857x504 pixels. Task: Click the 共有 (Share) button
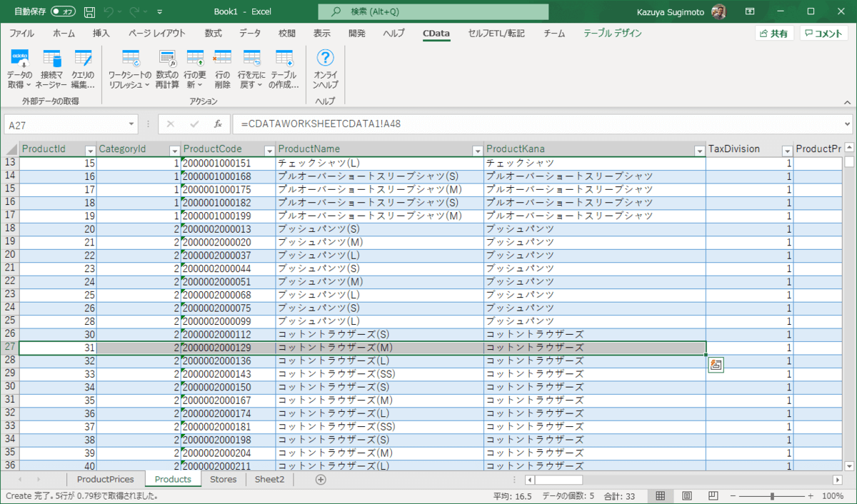[x=774, y=34]
